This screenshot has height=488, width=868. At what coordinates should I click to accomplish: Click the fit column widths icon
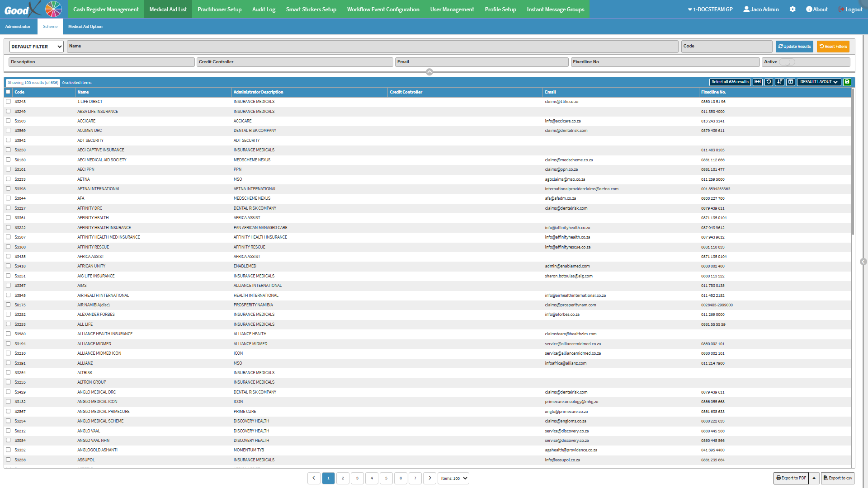pyautogui.click(x=757, y=82)
